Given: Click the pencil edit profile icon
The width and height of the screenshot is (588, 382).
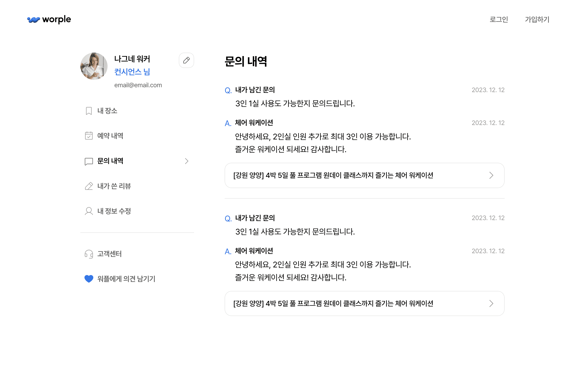Looking at the screenshot, I should [186, 60].
